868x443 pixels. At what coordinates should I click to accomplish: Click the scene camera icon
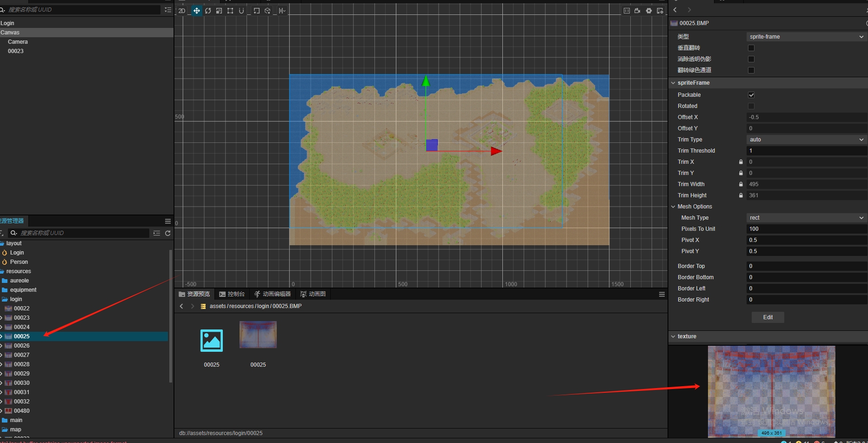tap(637, 11)
